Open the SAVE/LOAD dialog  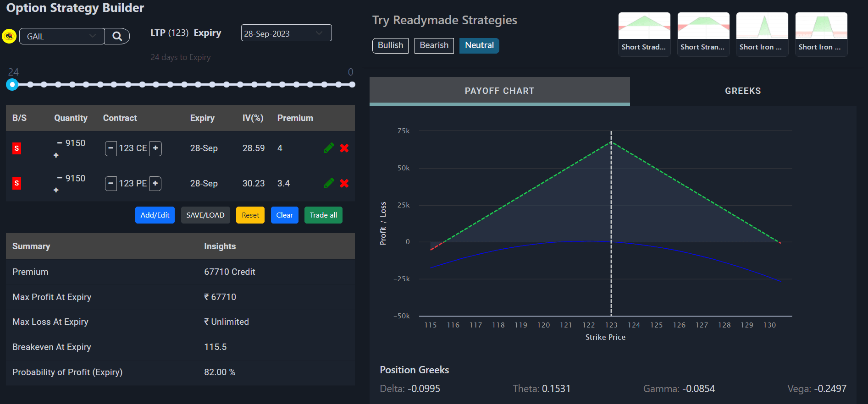pos(205,215)
